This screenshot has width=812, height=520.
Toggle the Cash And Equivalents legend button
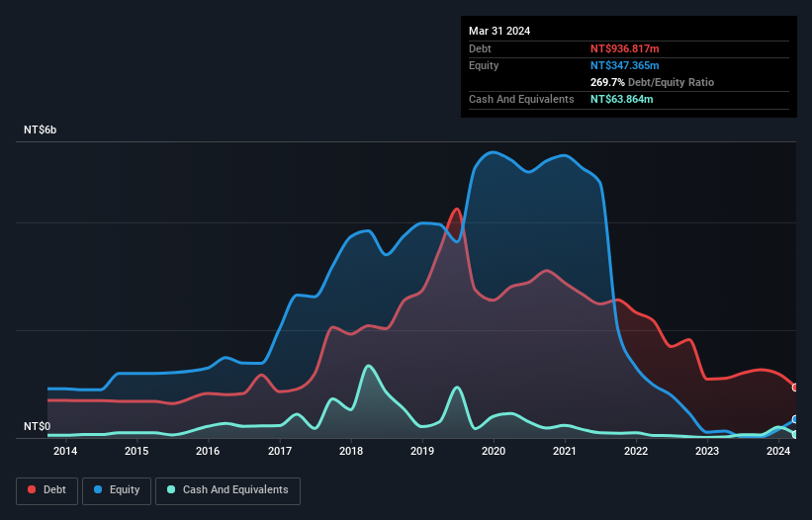pyautogui.click(x=227, y=490)
